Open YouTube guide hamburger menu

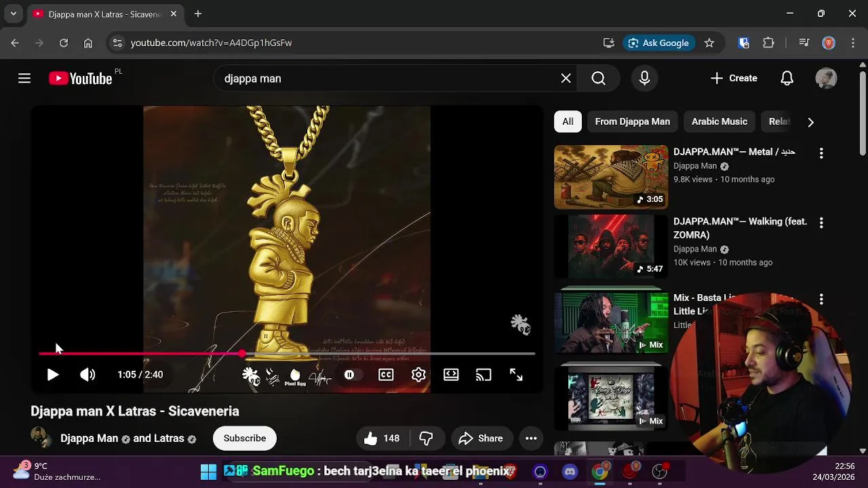(x=24, y=79)
